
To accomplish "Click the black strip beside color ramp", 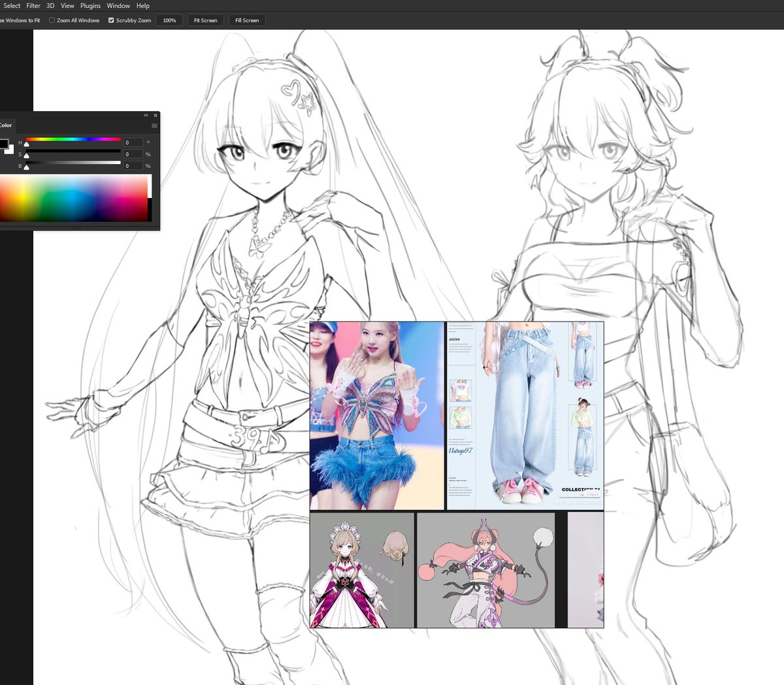I will click(150, 210).
